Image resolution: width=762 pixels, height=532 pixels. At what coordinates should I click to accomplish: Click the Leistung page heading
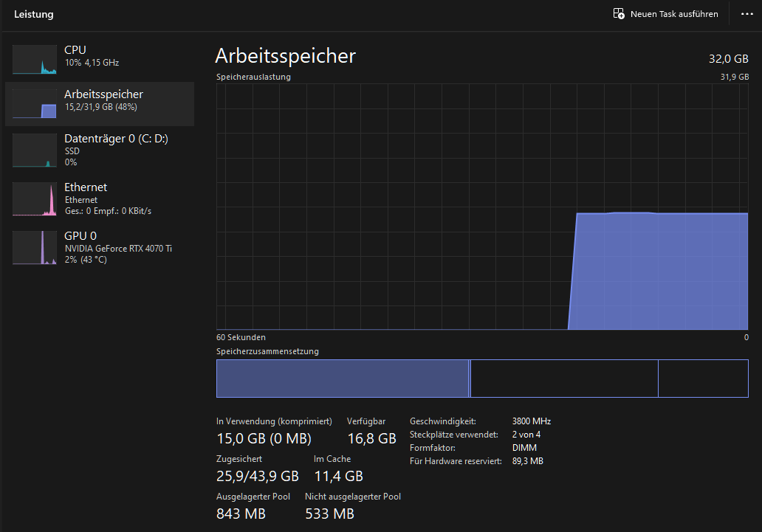pos(33,14)
